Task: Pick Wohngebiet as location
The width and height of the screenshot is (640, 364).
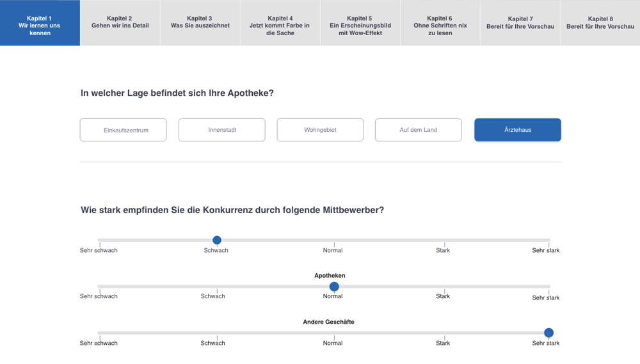Action: (320, 130)
